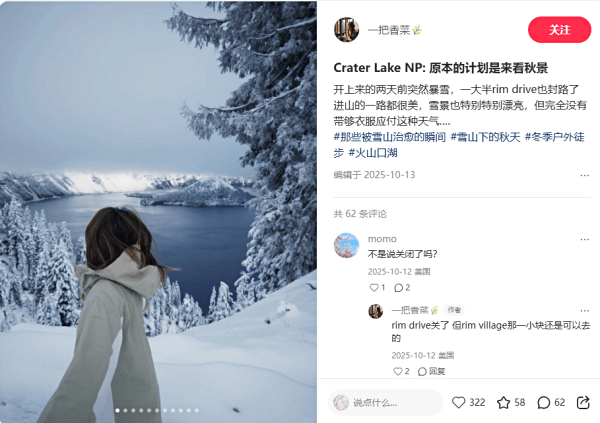Image resolution: width=600 pixels, height=423 pixels.
Task: Jump to the last photo via carousel dot
Action: tap(197, 410)
